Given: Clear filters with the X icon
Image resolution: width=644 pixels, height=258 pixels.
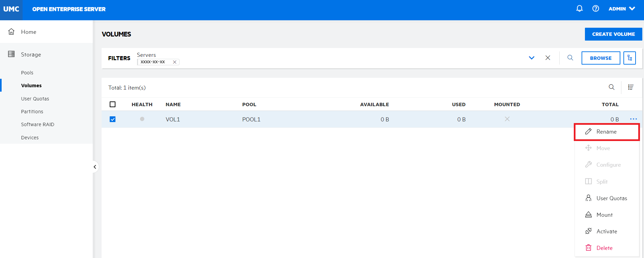Looking at the screenshot, I should (x=547, y=58).
